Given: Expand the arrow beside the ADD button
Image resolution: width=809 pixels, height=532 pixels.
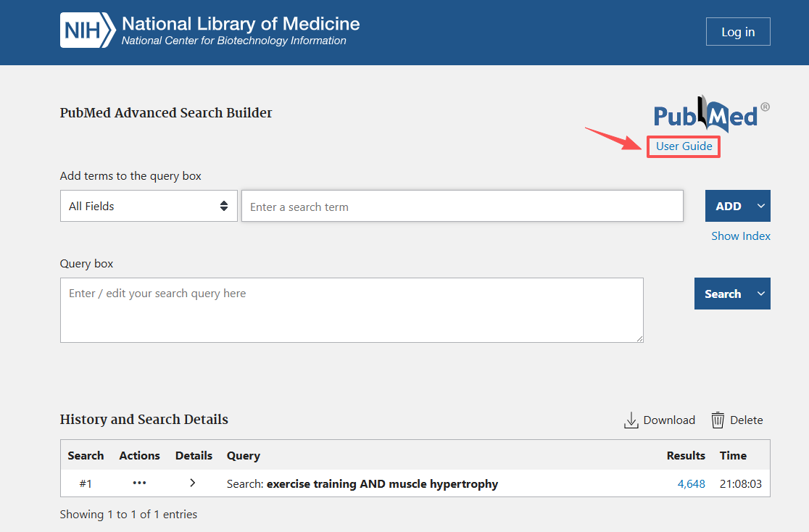Looking at the screenshot, I should 760,207.
